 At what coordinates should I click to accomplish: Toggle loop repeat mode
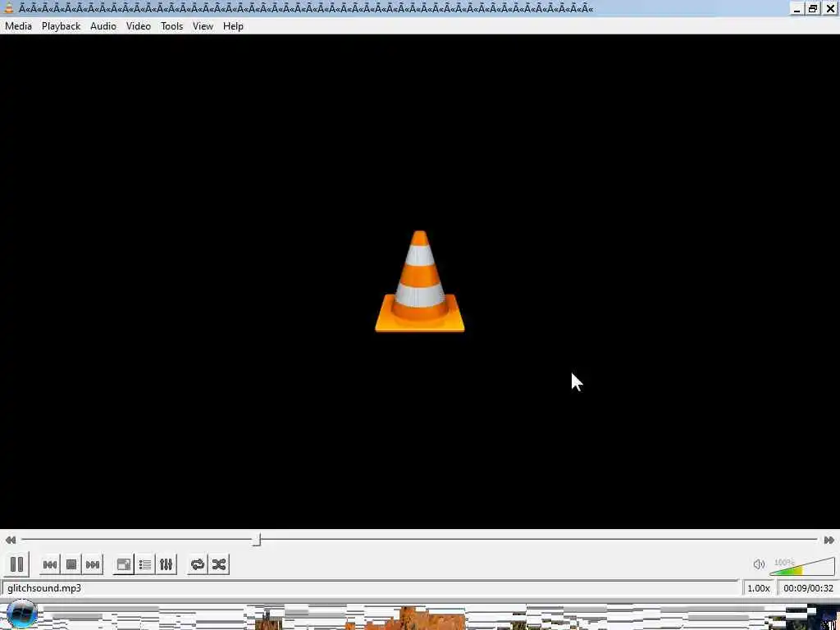[x=198, y=564]
